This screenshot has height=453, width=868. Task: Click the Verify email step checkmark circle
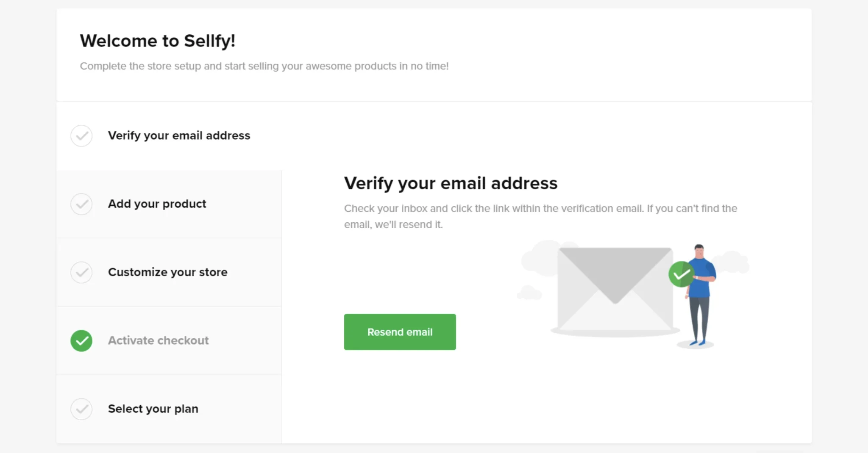81,136
